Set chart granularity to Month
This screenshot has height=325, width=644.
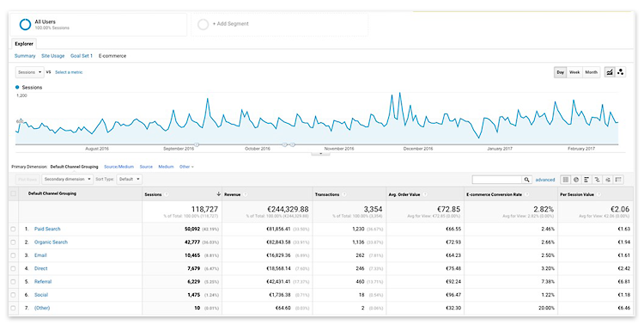pyautogui.click(x=592, y=72)
